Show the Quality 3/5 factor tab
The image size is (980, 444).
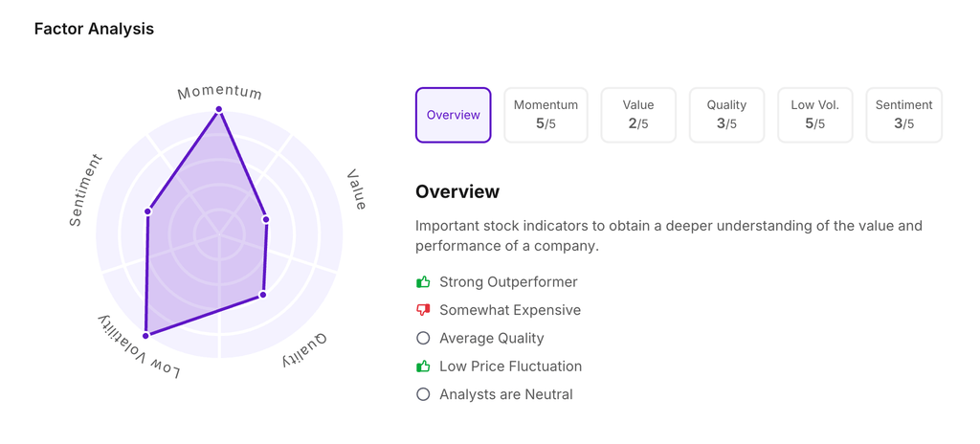coord(726,115)
